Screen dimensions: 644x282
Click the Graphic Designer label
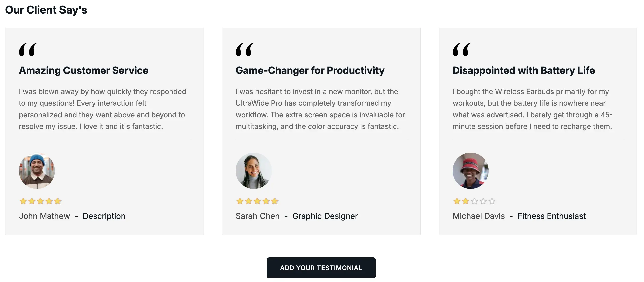click(x=325, y=216)
